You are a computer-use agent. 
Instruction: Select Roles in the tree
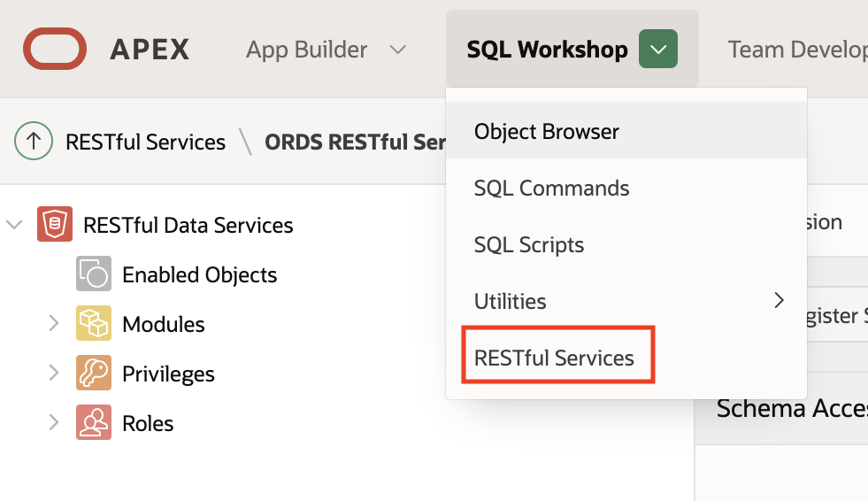point(148,423)
